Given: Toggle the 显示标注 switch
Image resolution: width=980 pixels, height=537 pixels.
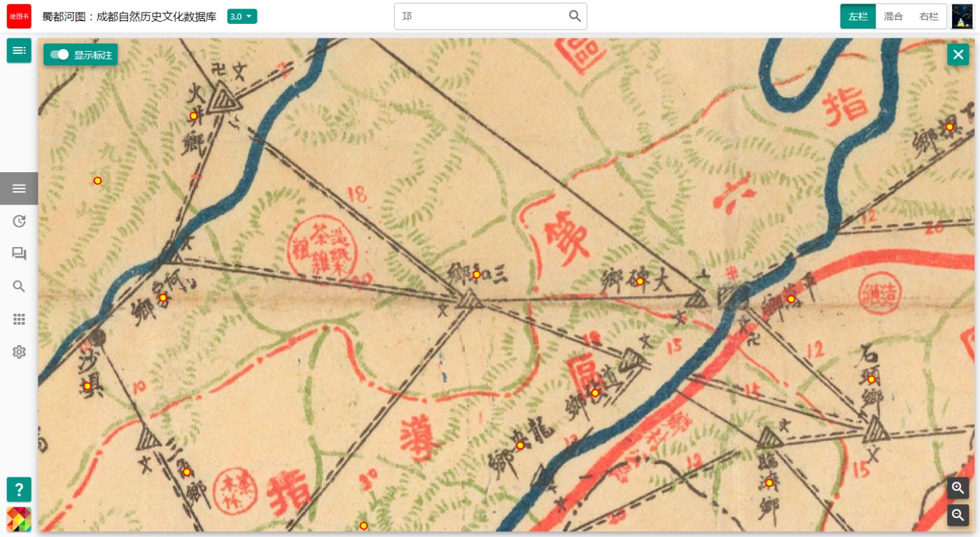Looking at the screenshot, I should pyautogui.click(x=80, y=55).
